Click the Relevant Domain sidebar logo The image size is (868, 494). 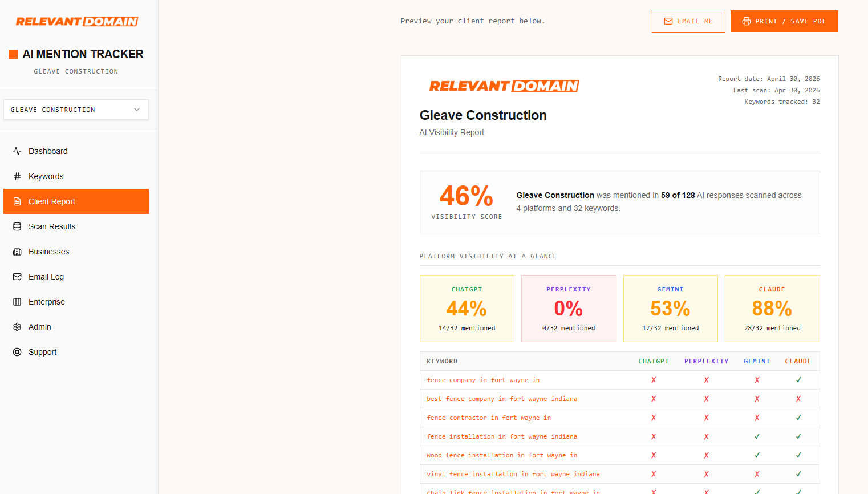click(x=77, y=22)
